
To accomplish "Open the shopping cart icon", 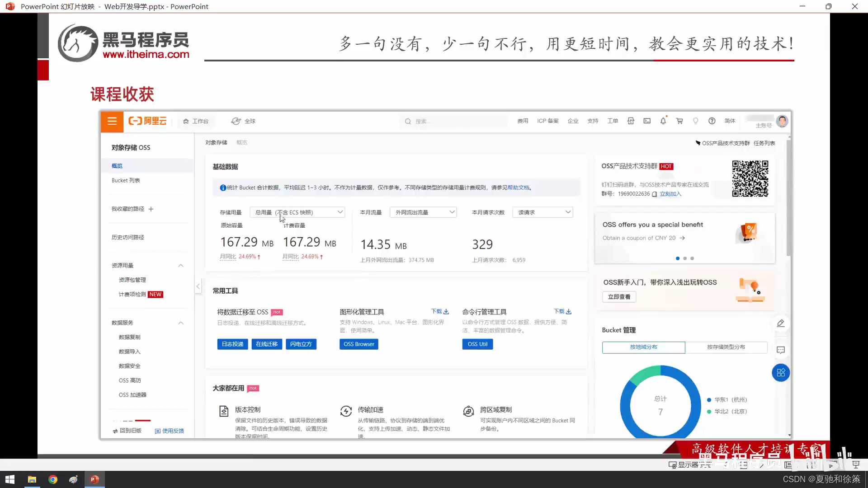I will [x=679, y=121].
